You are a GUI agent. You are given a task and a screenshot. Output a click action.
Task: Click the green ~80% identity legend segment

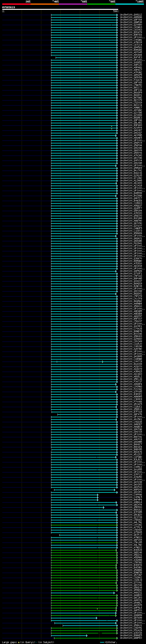pos(101,4)
